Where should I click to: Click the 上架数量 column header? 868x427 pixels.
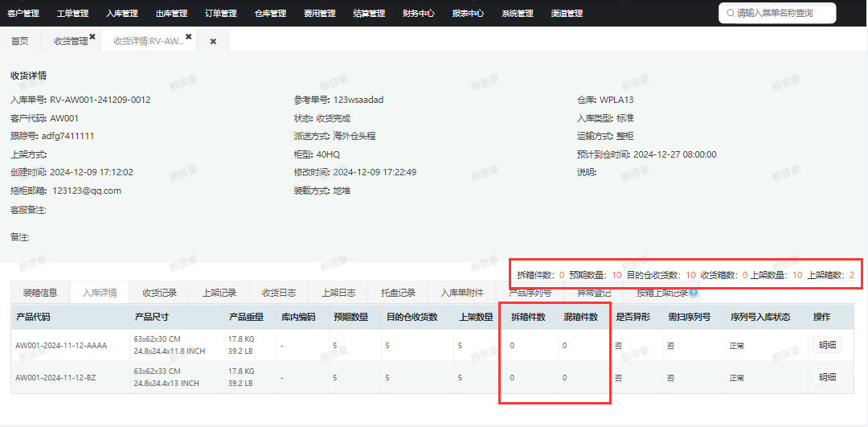pos(476,318)
